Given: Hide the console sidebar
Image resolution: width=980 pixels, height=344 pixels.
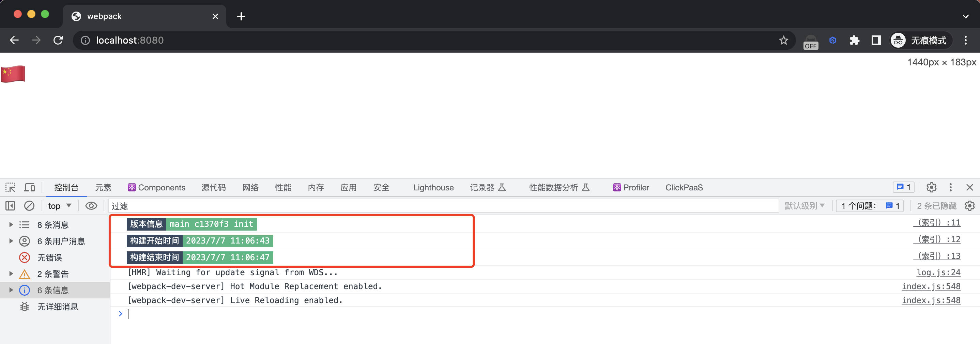Looking at the screenshot, I should pos(10,206).
